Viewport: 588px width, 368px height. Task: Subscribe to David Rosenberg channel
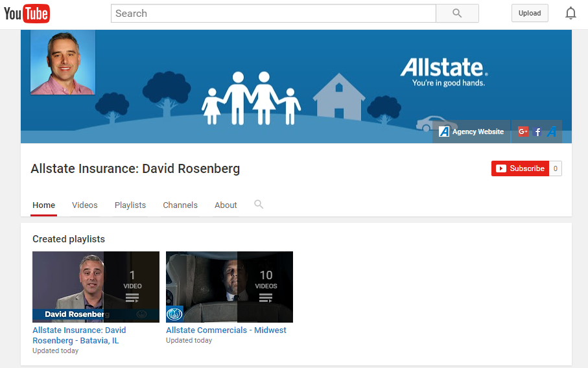(520, 168)
